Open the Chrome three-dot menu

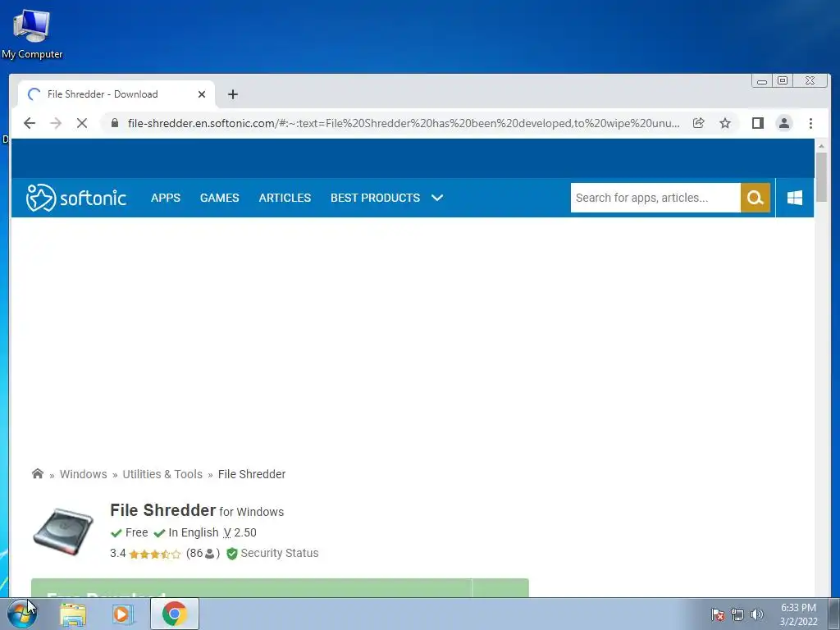coord(810,123)
